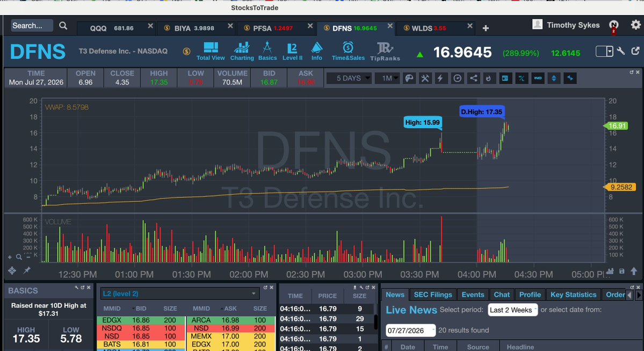Click the bar-chart icon near time axis
644x351 pixels.
[x=610, y=271]
